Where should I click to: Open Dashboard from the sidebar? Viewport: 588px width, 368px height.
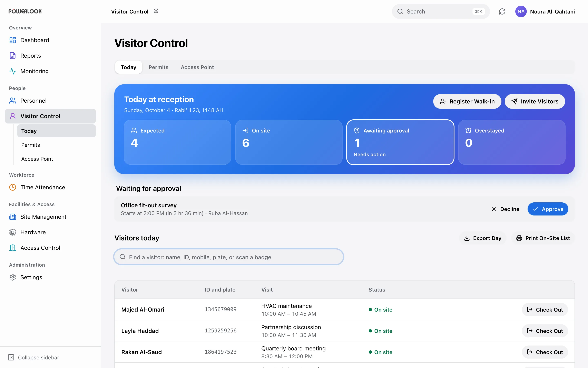coord(50,40)
